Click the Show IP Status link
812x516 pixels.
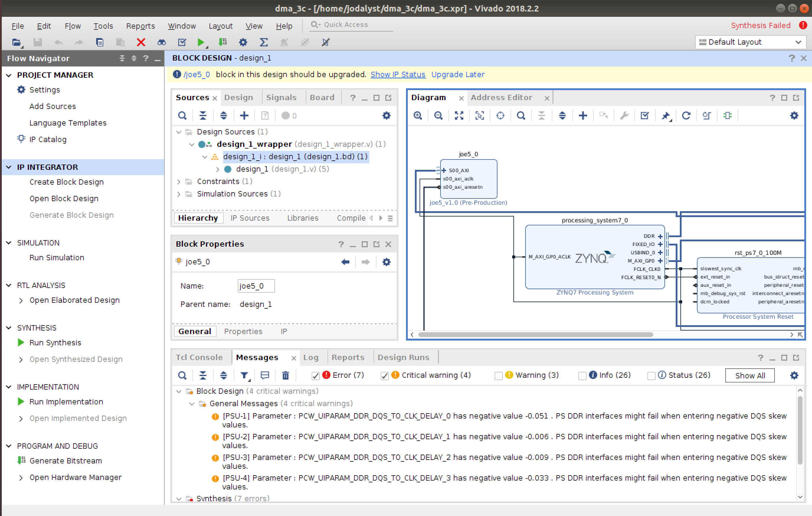pos(397,75)
